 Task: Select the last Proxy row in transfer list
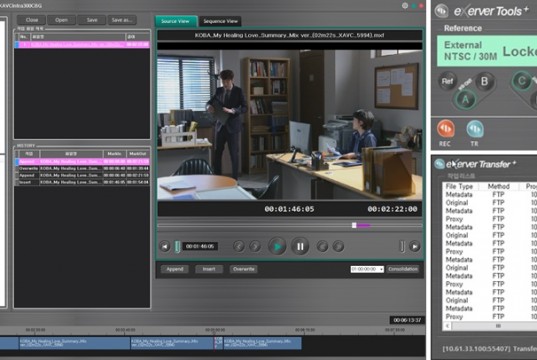pyautogui.click(x=490, y=317)
